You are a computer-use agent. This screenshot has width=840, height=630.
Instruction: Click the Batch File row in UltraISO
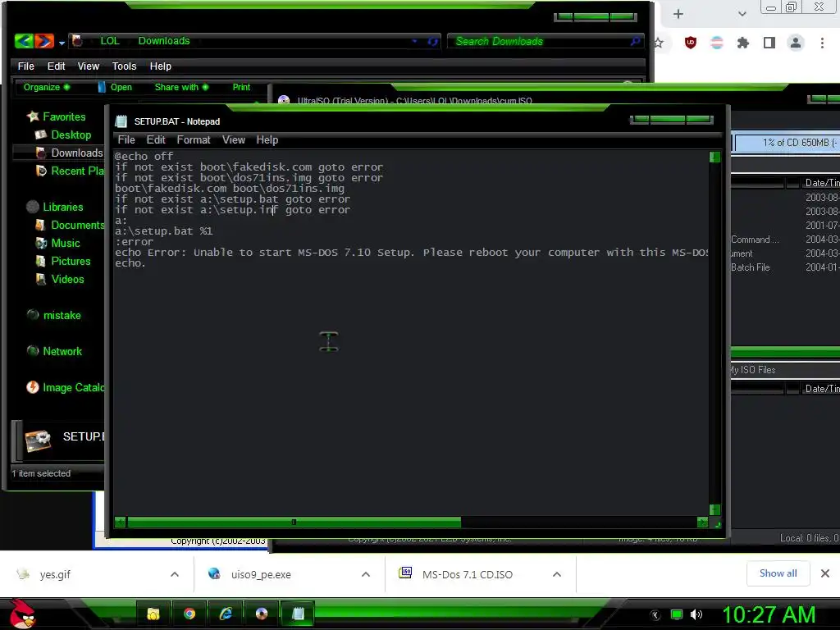click(x=785, y=267)
